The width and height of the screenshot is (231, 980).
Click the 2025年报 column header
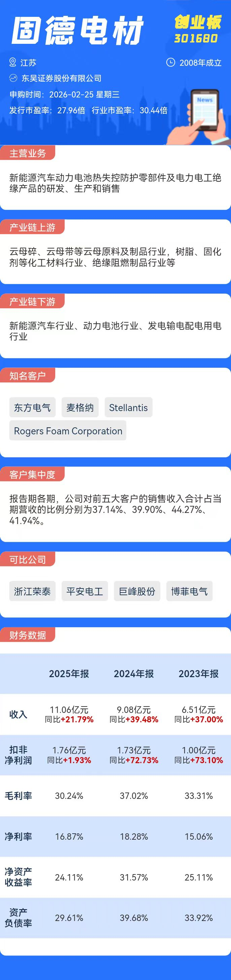(69, 674)
